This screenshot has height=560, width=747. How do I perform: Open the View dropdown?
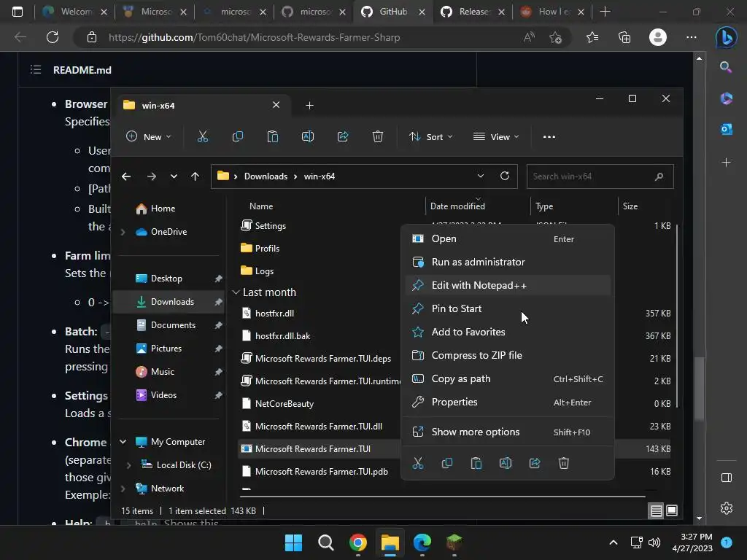click(x=496, y=136)
